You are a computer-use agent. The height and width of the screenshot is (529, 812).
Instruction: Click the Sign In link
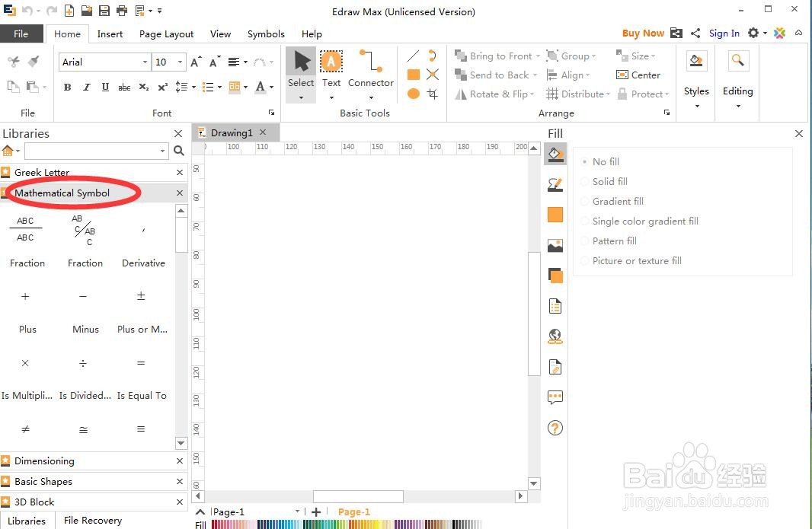(724, 33)
